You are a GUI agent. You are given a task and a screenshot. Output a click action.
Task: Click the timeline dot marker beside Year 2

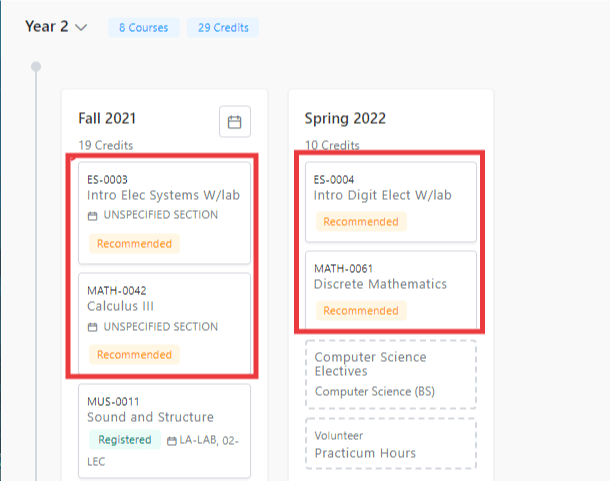[37, 67]
